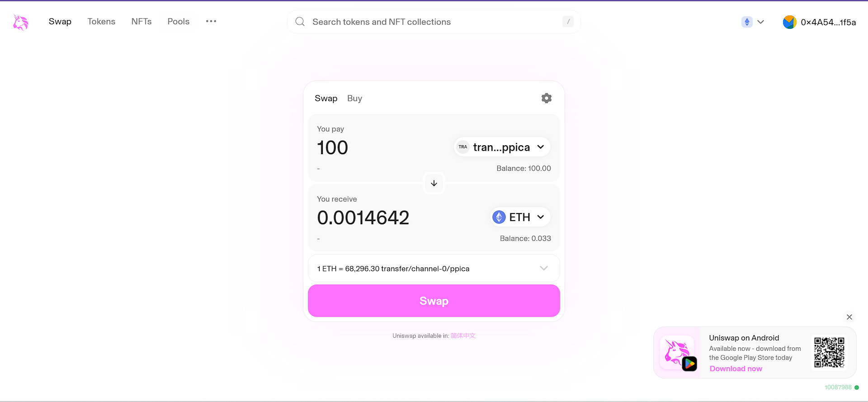Click the QR code for Android download
The image size is (868, 402).
coord(829,352)
